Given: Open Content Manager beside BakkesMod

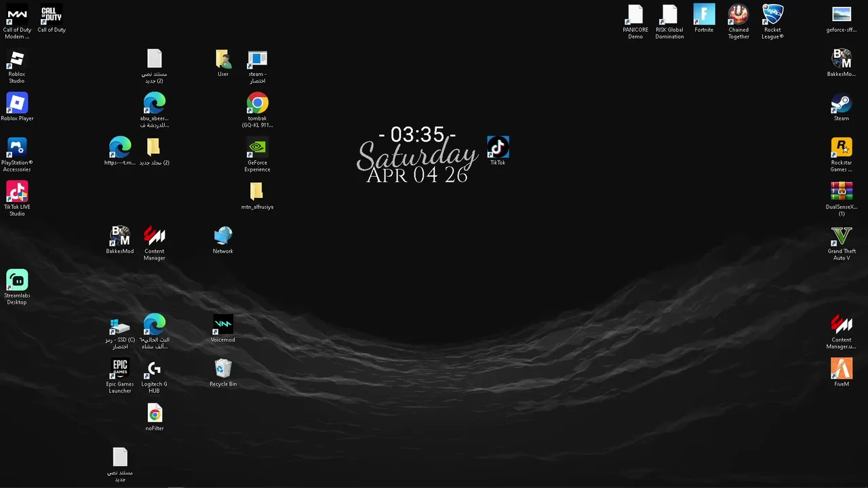Looking at the screenshot, I should tap(155, 243).
